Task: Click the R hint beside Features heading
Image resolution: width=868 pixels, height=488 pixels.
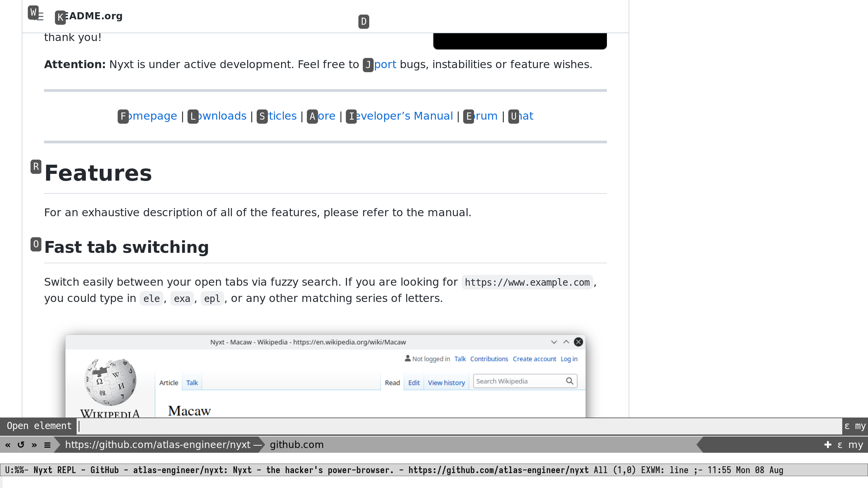Action: tap(36, 167)
